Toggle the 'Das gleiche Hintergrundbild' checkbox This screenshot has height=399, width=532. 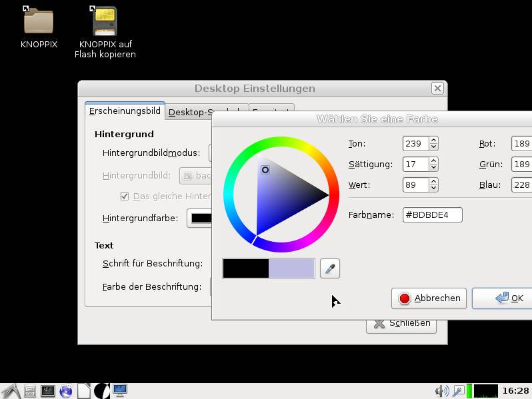coord(124,197)
